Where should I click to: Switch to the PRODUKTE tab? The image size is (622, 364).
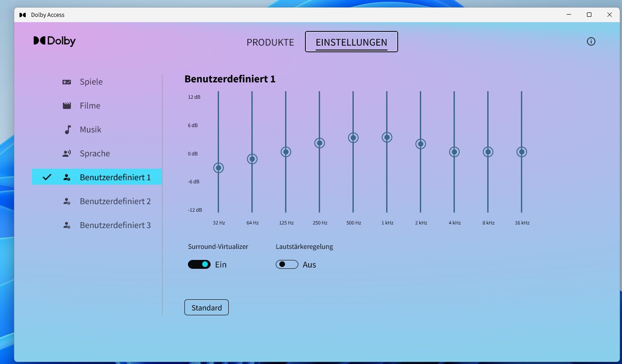point(270,43)
